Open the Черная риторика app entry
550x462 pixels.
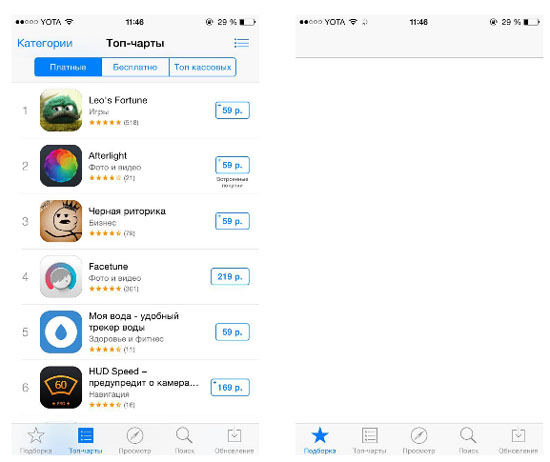140,221
